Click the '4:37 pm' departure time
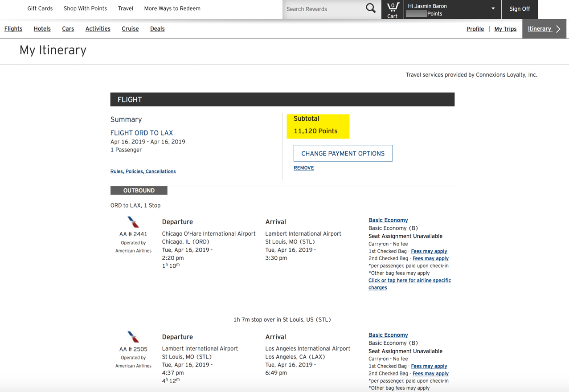569x392 pixels. click(x=173, y=372)
